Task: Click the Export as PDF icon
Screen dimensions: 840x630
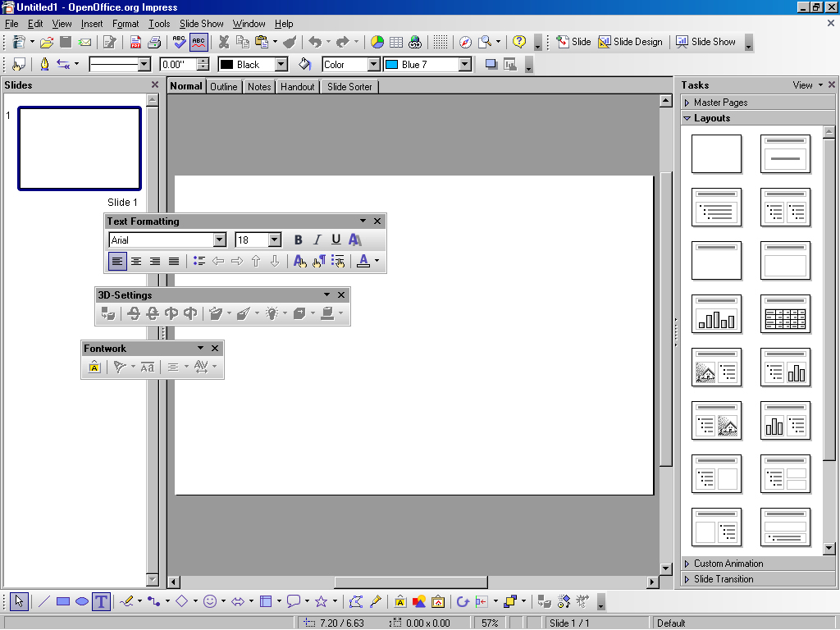Action: pyautogui.click(x=136, y=42)
